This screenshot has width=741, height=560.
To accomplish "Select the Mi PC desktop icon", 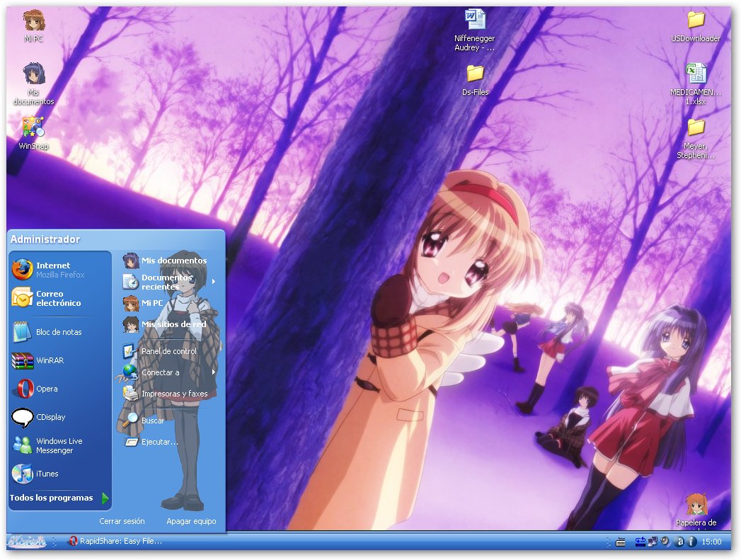I will (x=33, y=26).
